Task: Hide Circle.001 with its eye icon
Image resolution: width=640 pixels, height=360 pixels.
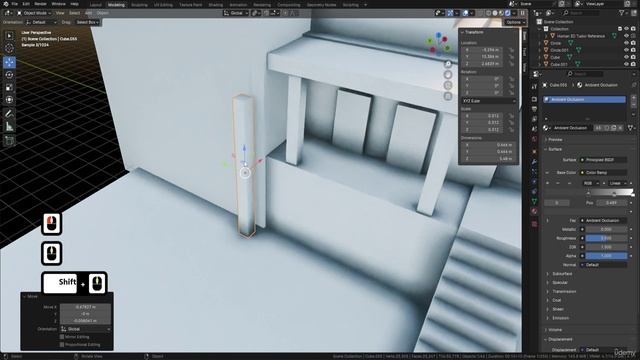Action: click(627, 50)
